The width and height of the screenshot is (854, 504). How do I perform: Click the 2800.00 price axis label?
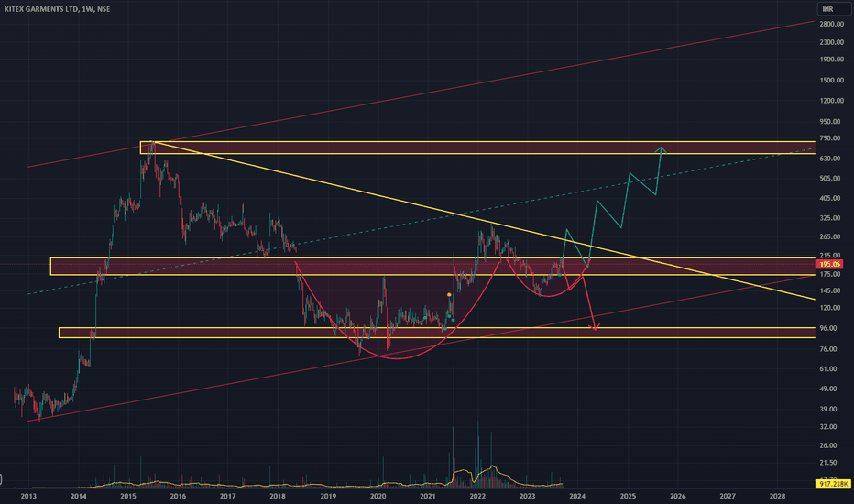point(832,24)
